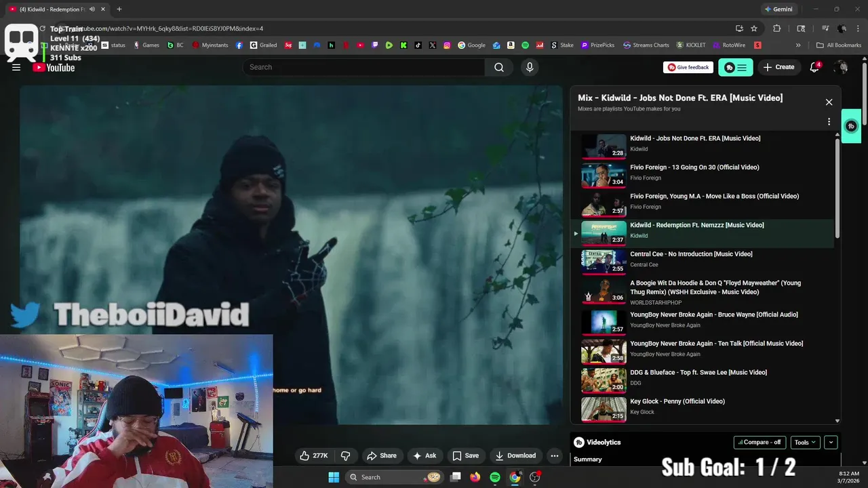Open Windows Start menu
868x488 pixels.
tap(334, 477)
